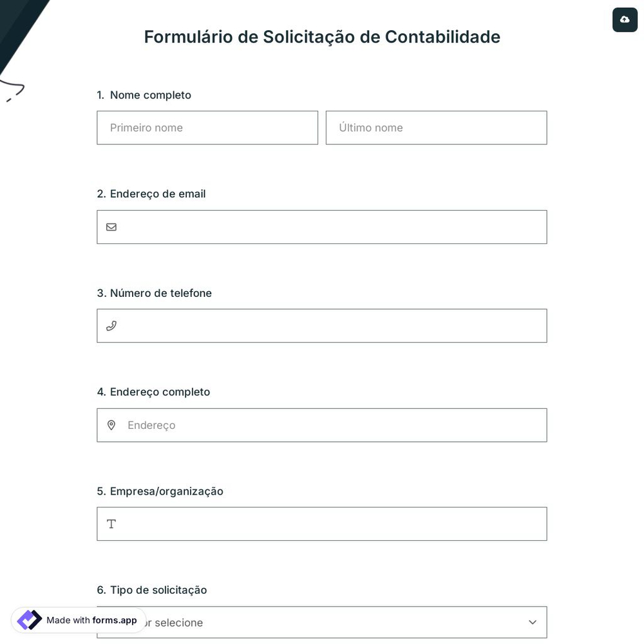Click the Made with forms.app pill button
644x644 pixels.
tap(77, 620)
